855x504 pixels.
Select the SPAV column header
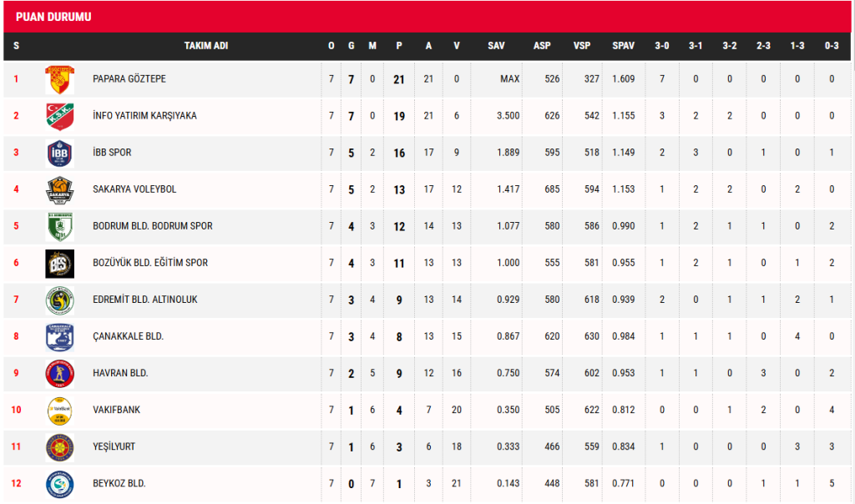tap(623, 46)
